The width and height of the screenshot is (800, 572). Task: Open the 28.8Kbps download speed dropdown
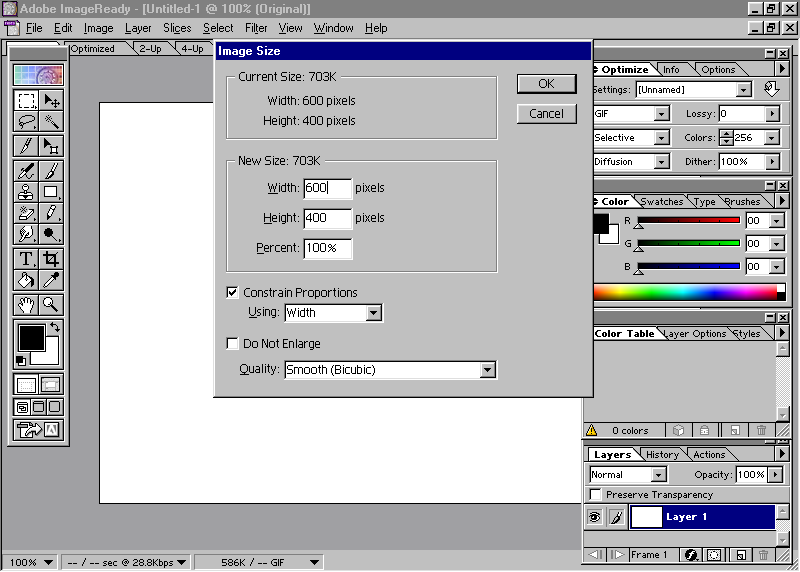(x=125, y=562)
